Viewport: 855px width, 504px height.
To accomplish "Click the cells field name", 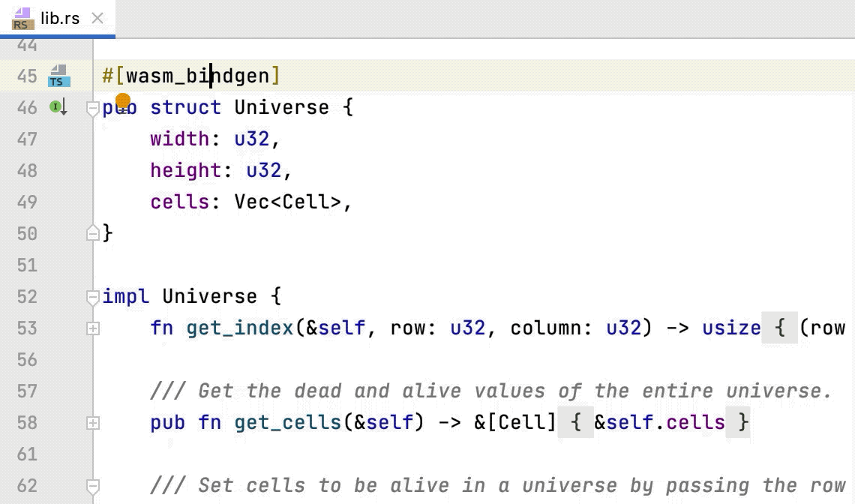I will (179, 202).
